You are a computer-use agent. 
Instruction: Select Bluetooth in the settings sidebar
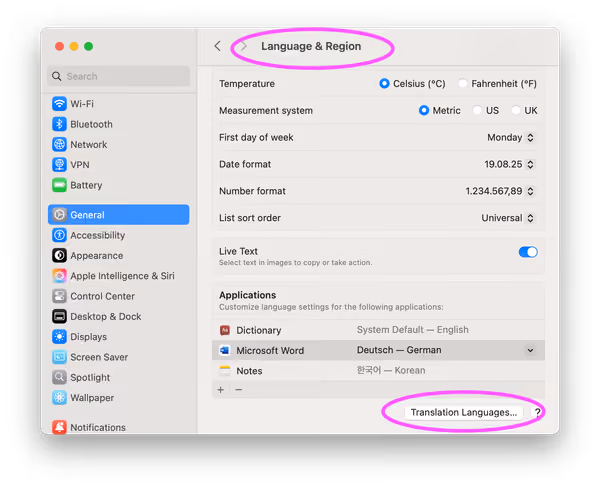click(119, 124)
